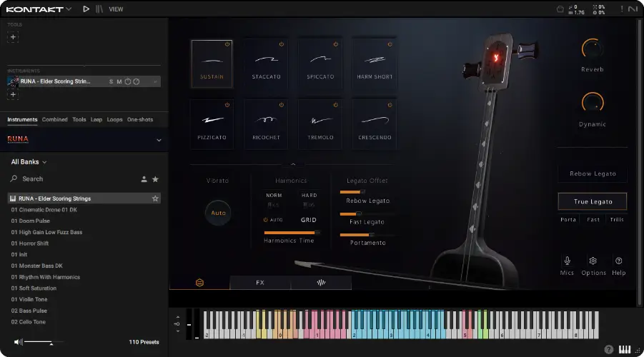Toggle power on the Pizzicato articulation
This screenshot has width=644, height=357.
pyautogui.click(x=227, y=105)
